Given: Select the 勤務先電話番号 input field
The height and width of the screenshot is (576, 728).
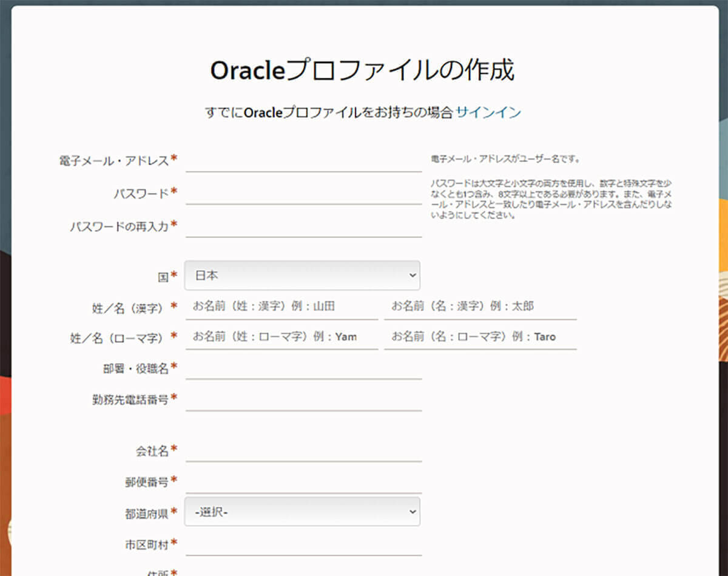Looking at the screenshot, I should pyautogui.click(x=303, y=400).
